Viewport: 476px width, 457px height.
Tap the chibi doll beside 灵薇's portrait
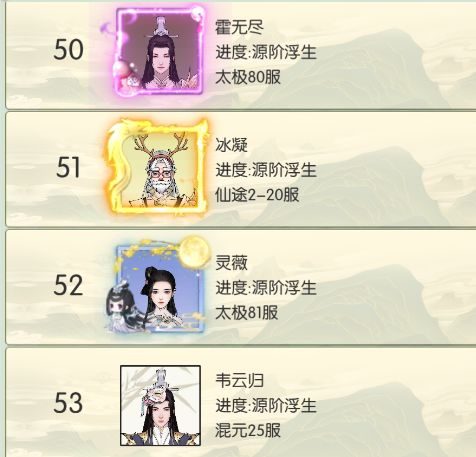[x=121, y=307]
